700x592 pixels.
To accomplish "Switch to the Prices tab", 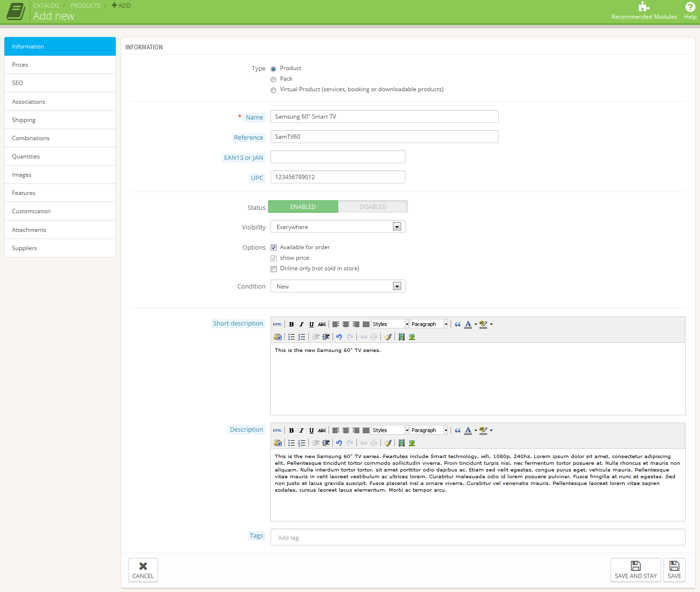I will click(60, 65).
